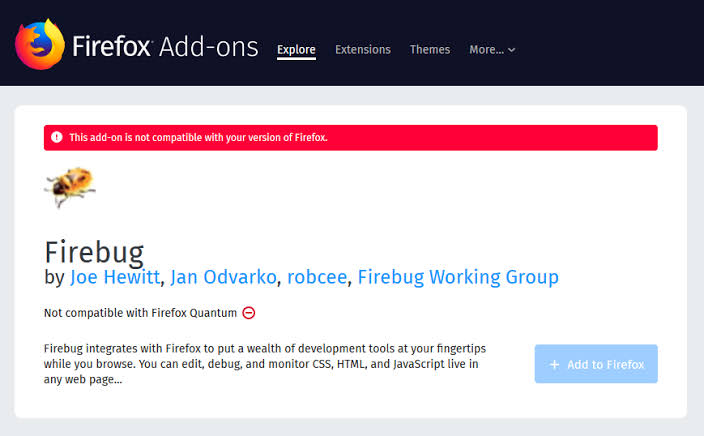Switch to the Themes tab
704x436 pixels.
[x=430, y=49]
